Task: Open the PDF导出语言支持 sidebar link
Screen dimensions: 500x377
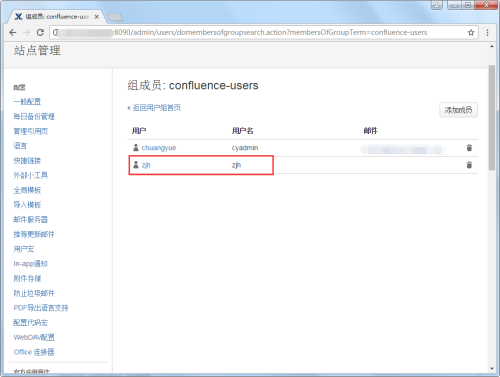Action: [x=41, y=308]
